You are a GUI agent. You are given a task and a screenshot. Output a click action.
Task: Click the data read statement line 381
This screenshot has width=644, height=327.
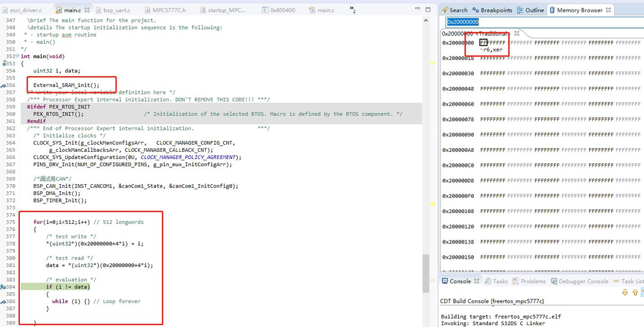pyautogui.click(x=100, y=265)
